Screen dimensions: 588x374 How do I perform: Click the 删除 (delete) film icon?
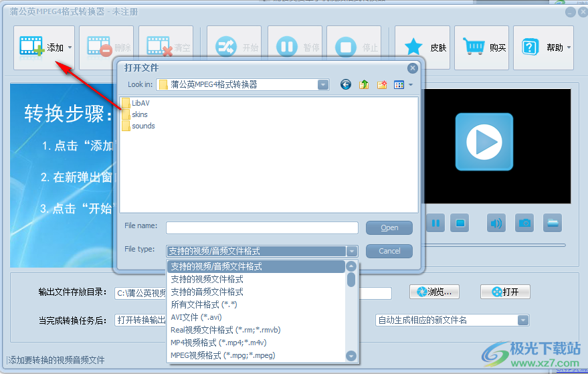click(100, 47)
